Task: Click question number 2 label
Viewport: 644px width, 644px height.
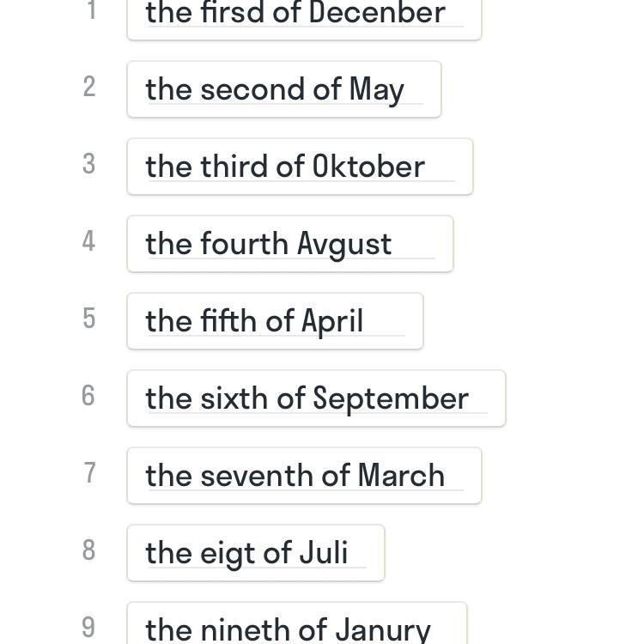Action: pos(89,87)
